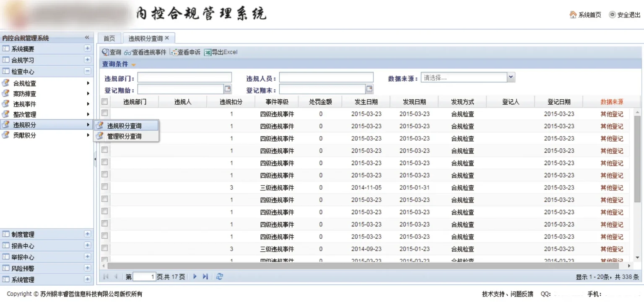Viewport: 644px width, 302px height.
Task: Open the 登记期始 calendar picker
Action: point(228,89)
